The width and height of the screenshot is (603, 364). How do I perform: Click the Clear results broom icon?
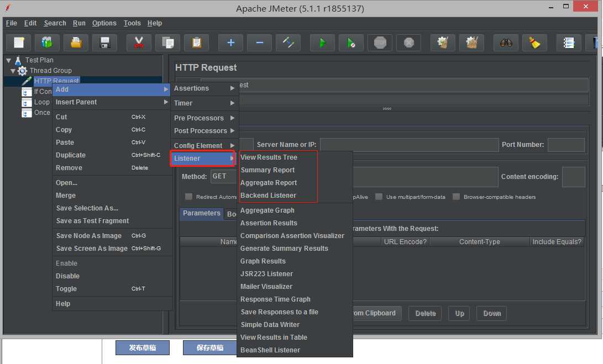443,43
